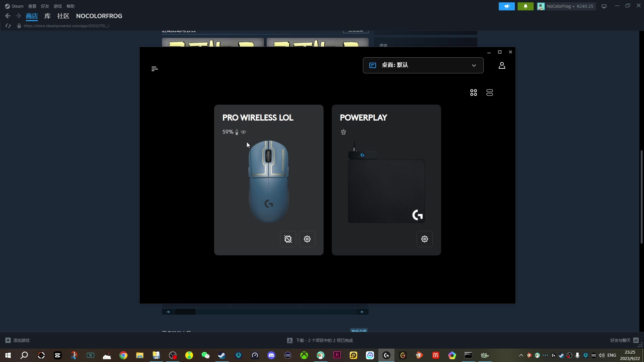
Task: Open WeChat from the taskbar
Action: coord(205,355)
